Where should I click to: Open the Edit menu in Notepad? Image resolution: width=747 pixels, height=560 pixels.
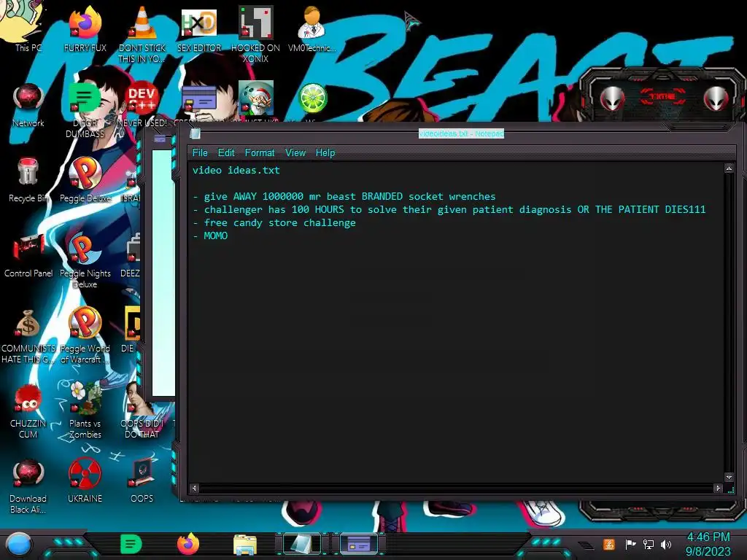(226, 153)
